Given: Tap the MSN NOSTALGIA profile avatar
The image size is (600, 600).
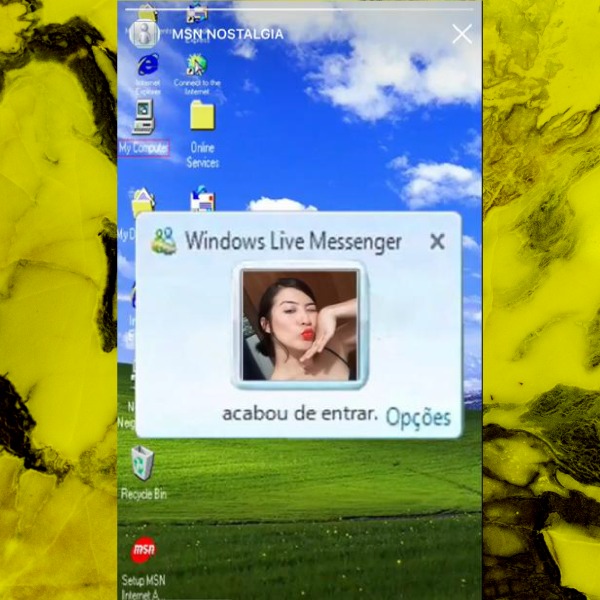Looking at the screenshot, I should click(x=144, y=34).
